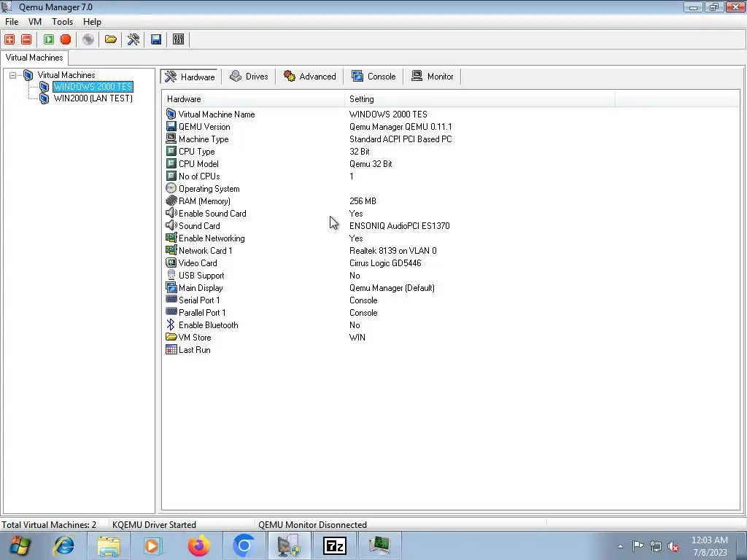This screenshot has height=560, width=747.
Task: Click the Main Display window icon
Action: 171,287
